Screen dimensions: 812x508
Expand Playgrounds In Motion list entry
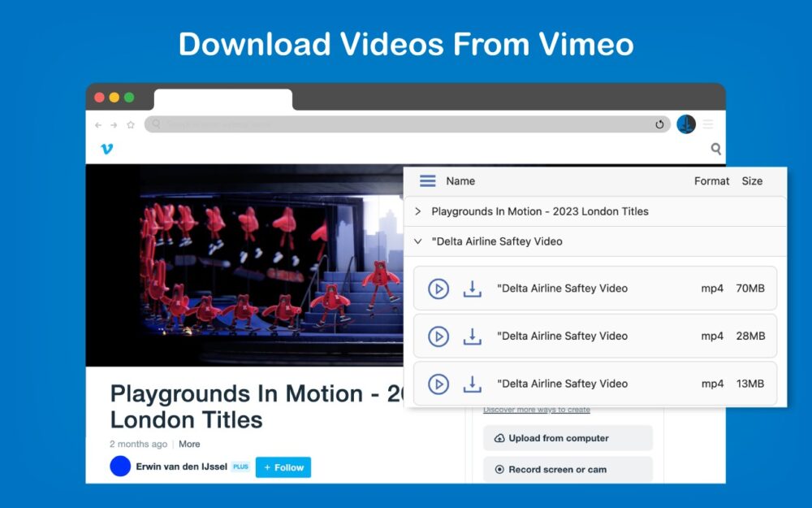[x=418, y=211]
